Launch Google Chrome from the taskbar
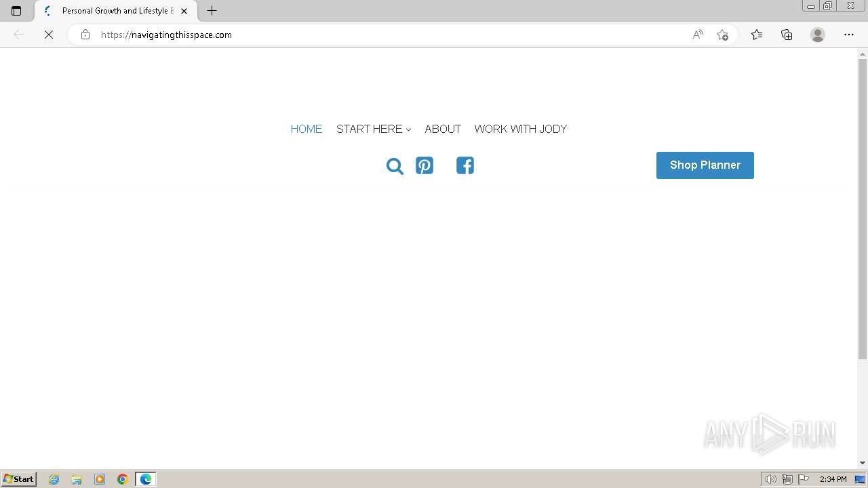Viewport: 868px width, 488px height. tap(123, 479)
